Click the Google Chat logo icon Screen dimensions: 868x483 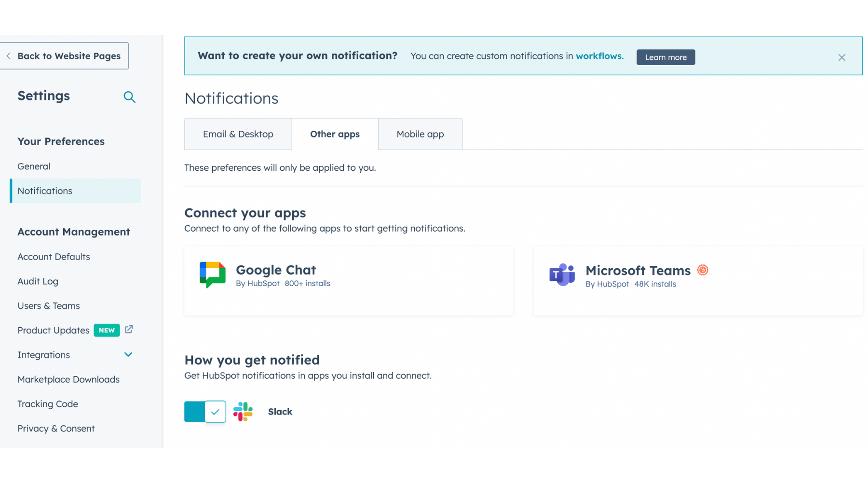coord(212,275)
